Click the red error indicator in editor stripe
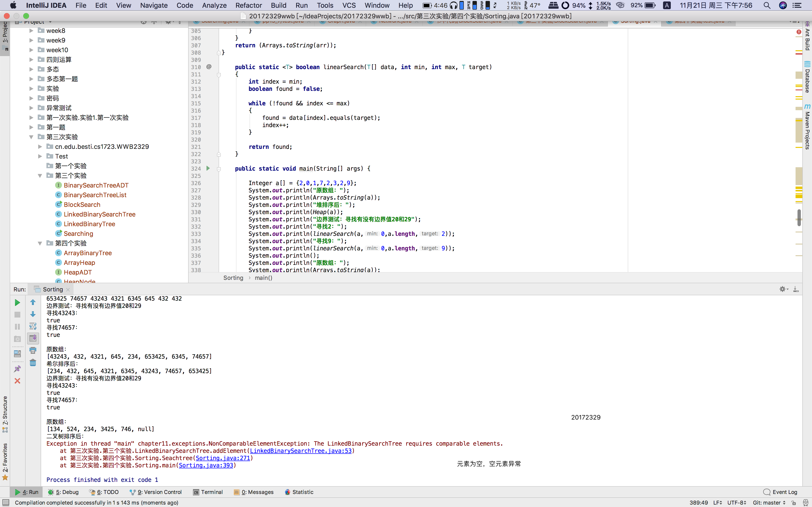 click(x=798, y=32)
